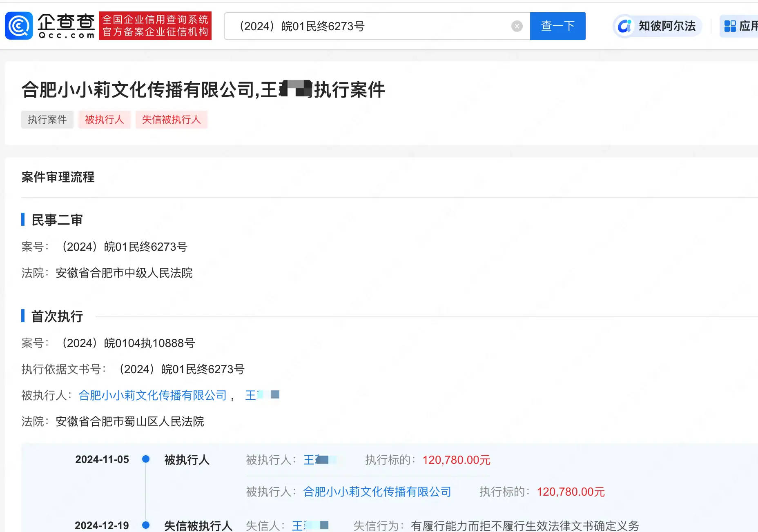The width and height of the screenshot is (758, 532).
Task: Click the 2024-11-05 timeline dot
Action: (x=146, y=459)
